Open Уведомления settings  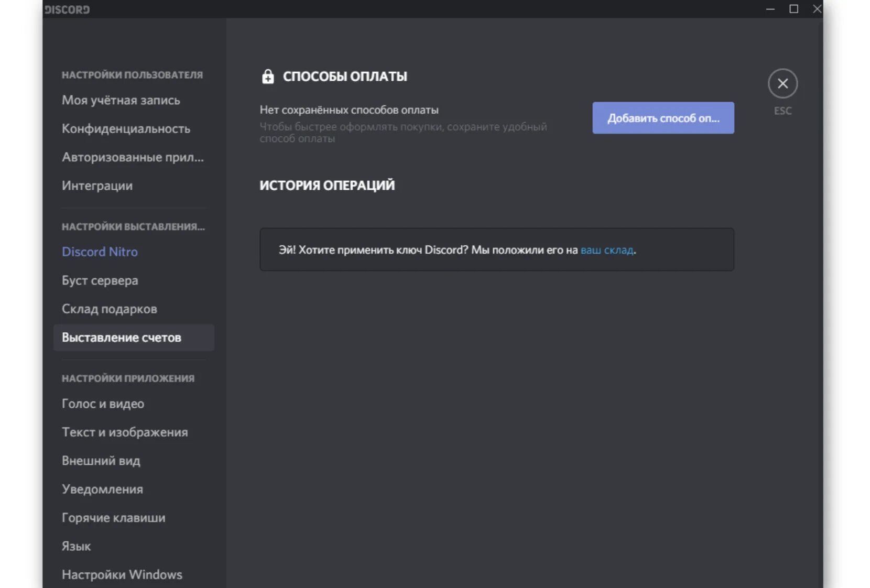pos(102,489)
